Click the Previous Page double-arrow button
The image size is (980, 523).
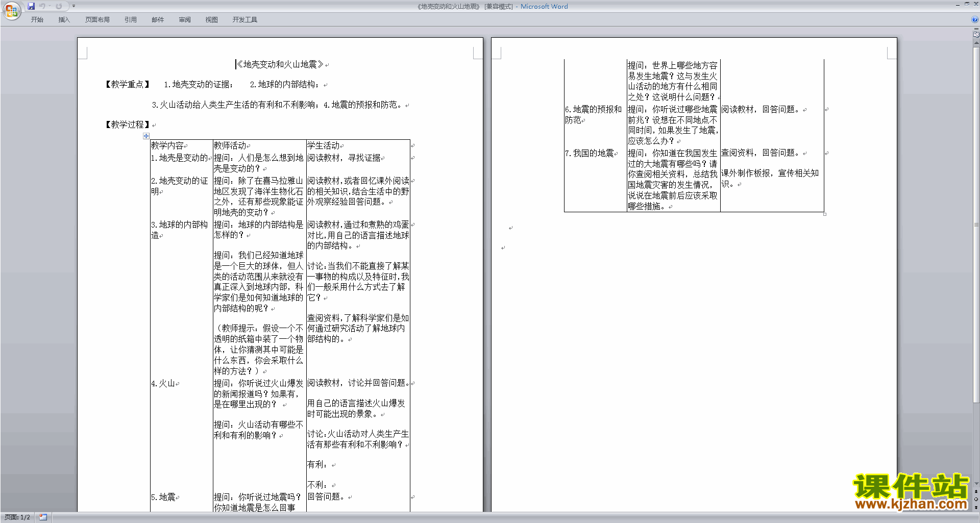976,491
